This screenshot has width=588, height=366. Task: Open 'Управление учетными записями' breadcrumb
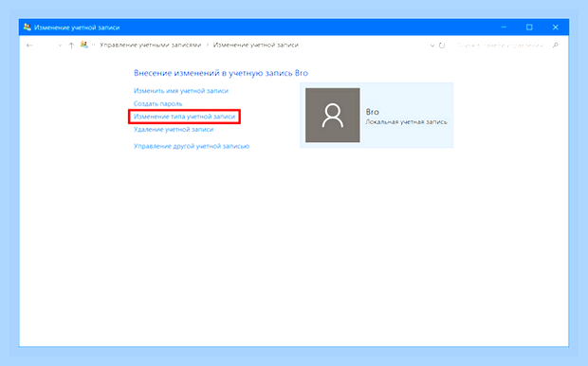pos(151,45)
